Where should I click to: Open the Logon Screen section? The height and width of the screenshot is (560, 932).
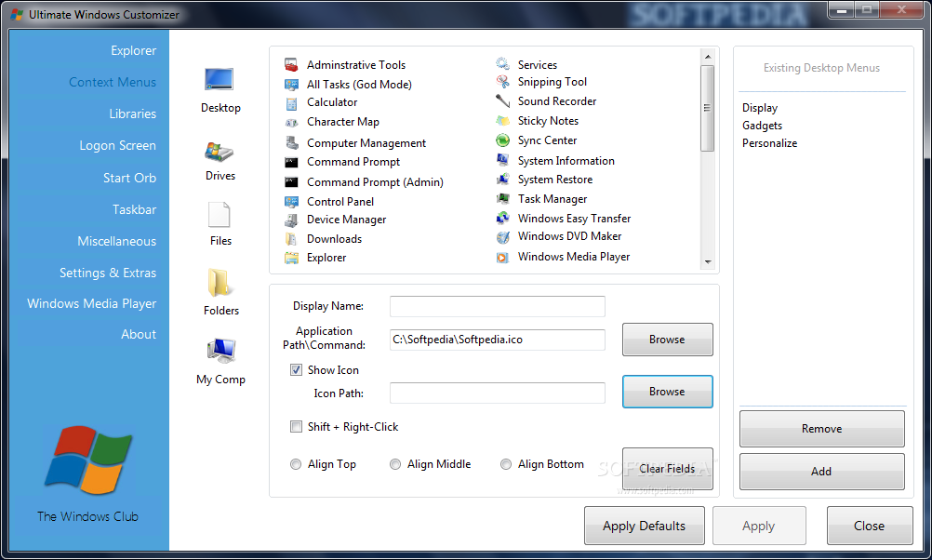118,146
